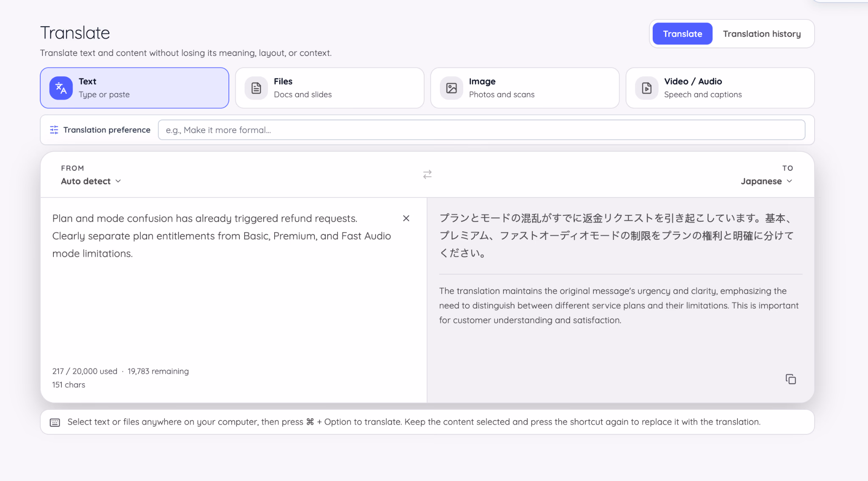Click the 'Translation preference' label
The width and height of the screenshot is (868, 481).
[107, 130]
